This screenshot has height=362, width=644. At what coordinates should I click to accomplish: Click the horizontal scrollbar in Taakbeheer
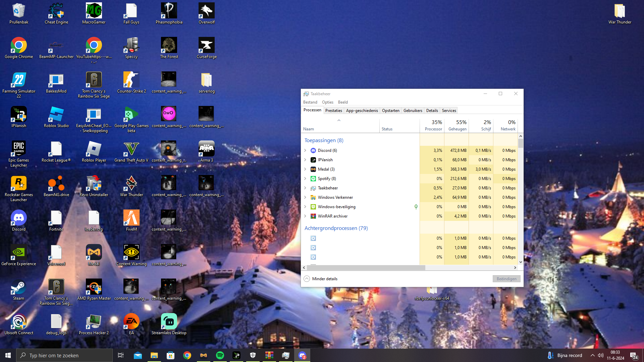[366, 267]
